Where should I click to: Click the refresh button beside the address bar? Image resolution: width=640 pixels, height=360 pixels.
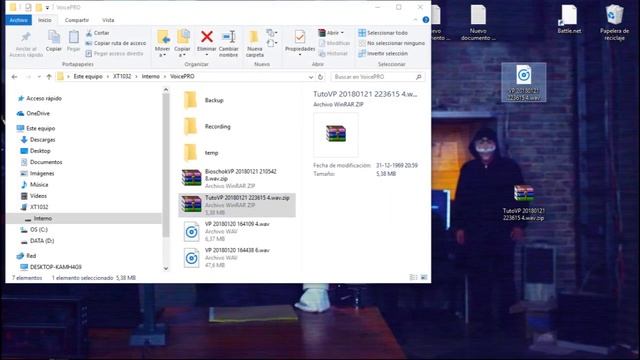[x=320, y=77]
